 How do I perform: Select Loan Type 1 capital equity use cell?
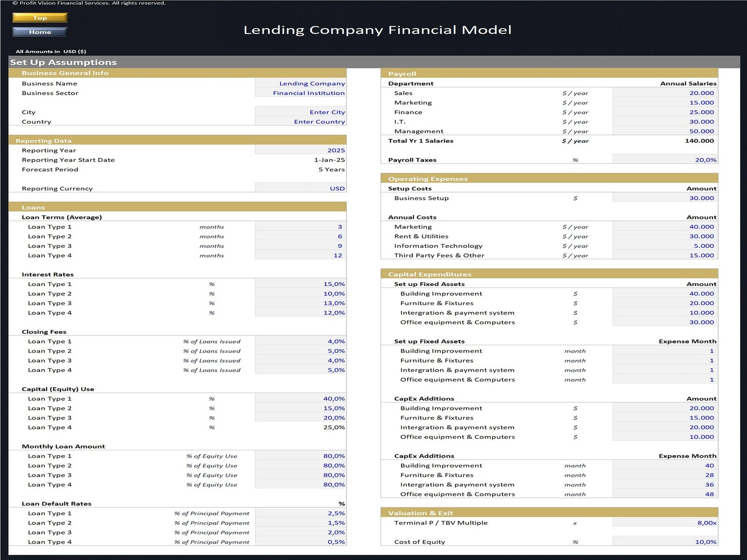click(301, 399)
